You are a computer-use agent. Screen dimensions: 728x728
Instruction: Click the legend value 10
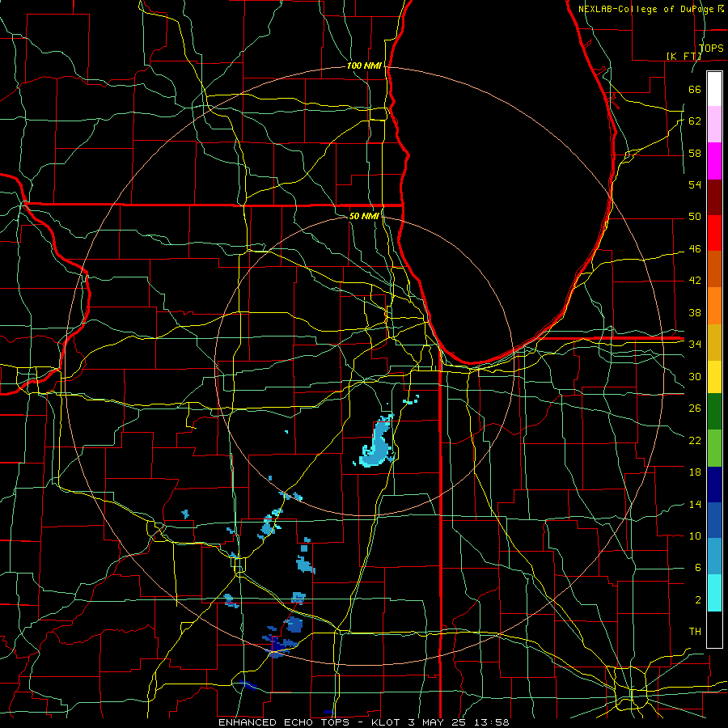[695, 535]
